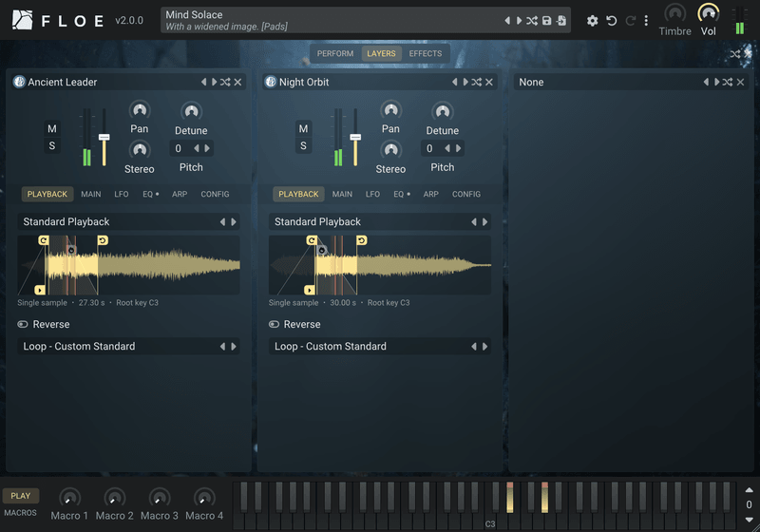Image resolution: width=760 pixels, height=532 pixels.
Task: Click the preset shuffle icon in top bar
Action: coord(532,20)
